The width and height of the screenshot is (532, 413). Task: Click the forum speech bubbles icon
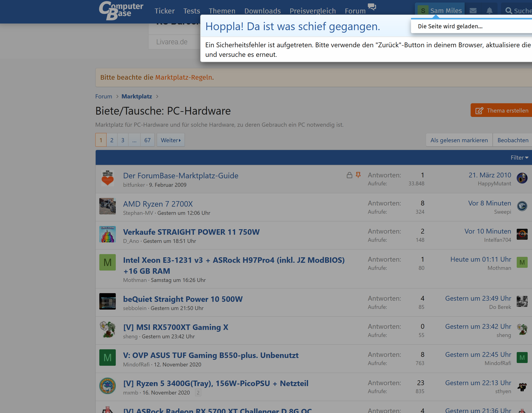[x=372, y=7]
